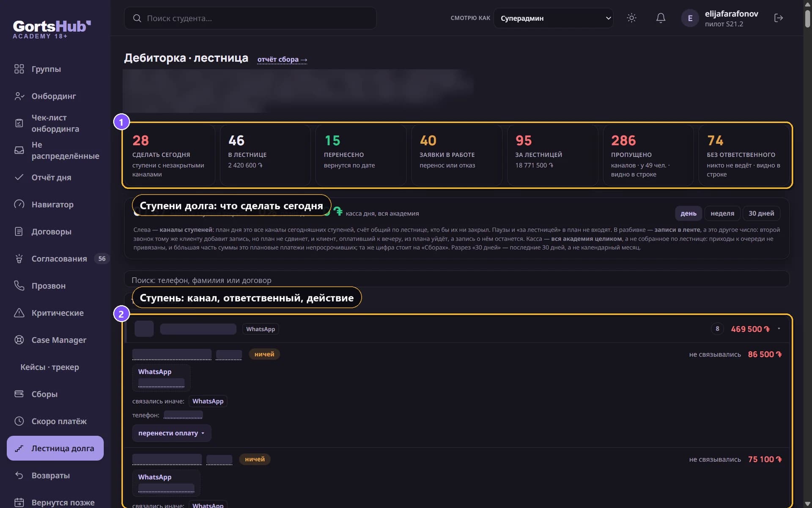Image resolution: width=812 pixels, height=508 pixels.
Task: Open Лестница долга menu item
Action: (55, 448)
